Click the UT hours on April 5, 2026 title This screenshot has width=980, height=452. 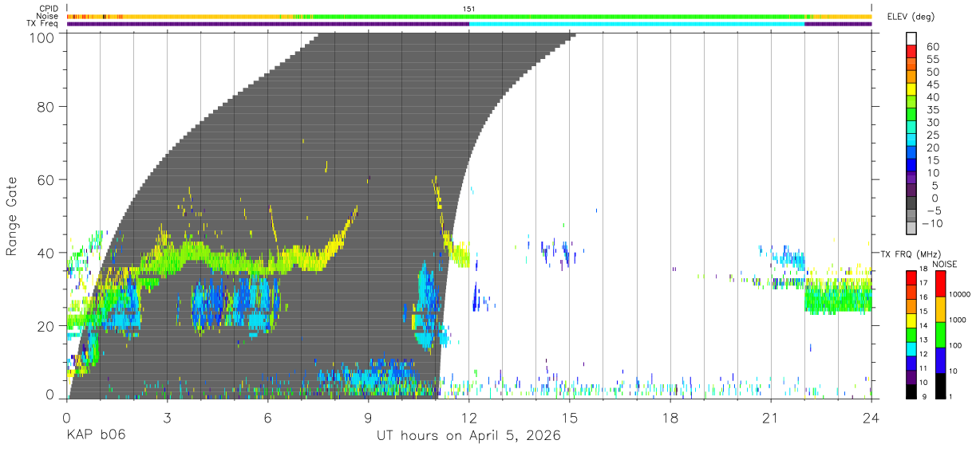point(468,436)
